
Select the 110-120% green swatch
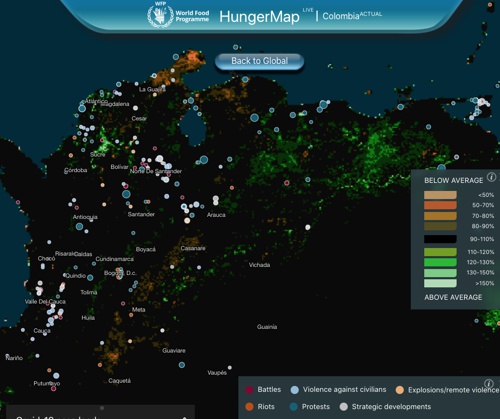click(440, 252)
